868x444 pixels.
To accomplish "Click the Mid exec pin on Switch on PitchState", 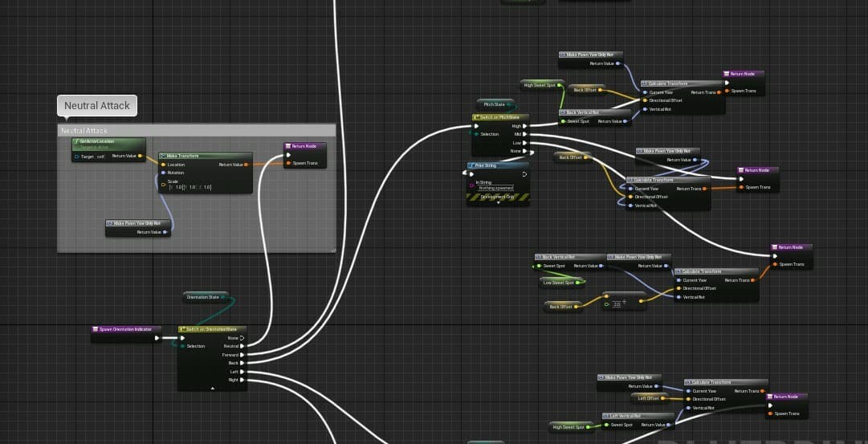I will (525, 134).
